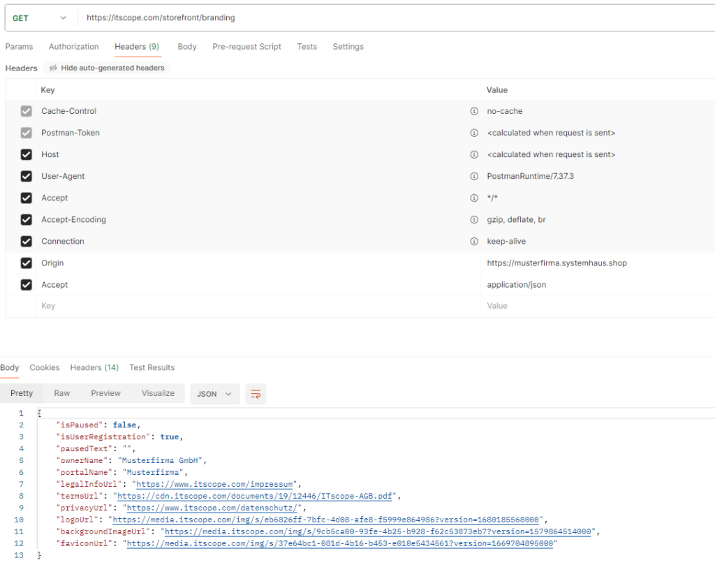Click info icon in the Host row
The image size is (715, 588).
click(x=474, y=154)
